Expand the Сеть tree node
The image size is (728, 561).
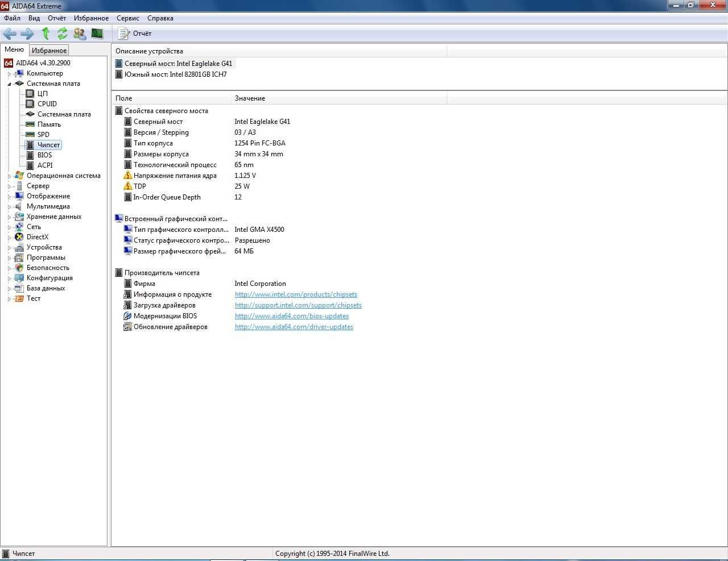click(9, 227)
